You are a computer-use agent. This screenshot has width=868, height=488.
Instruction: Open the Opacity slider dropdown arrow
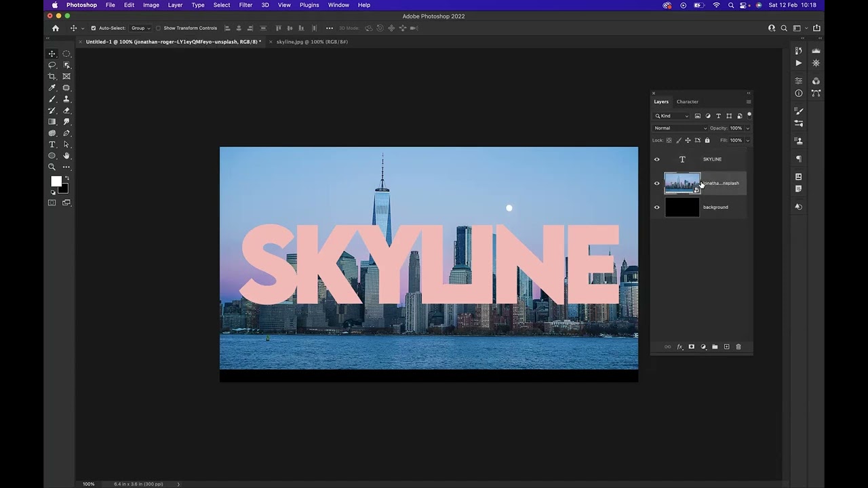(x=747, y=128)
